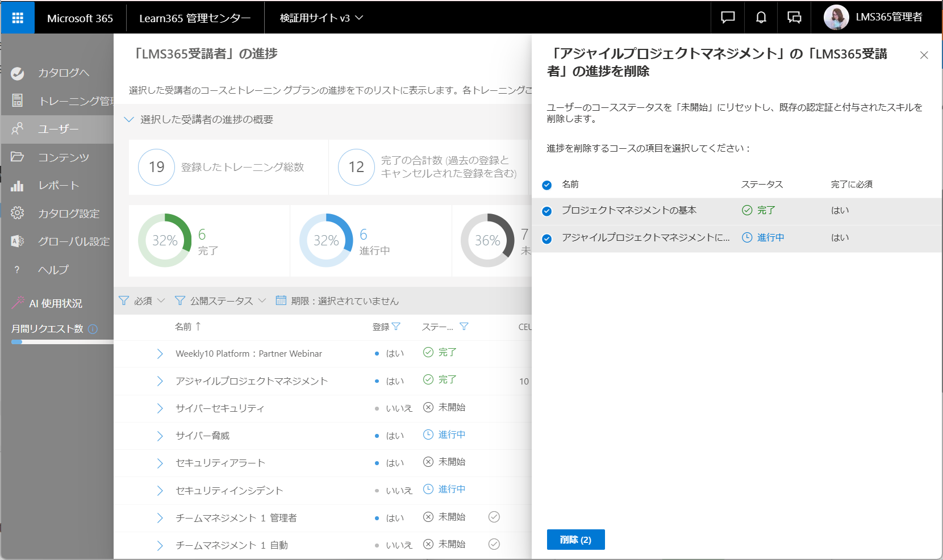
Task: Click the 32% 進行中 donut chart
Action: pyautogui.click(x=326, y=240)
